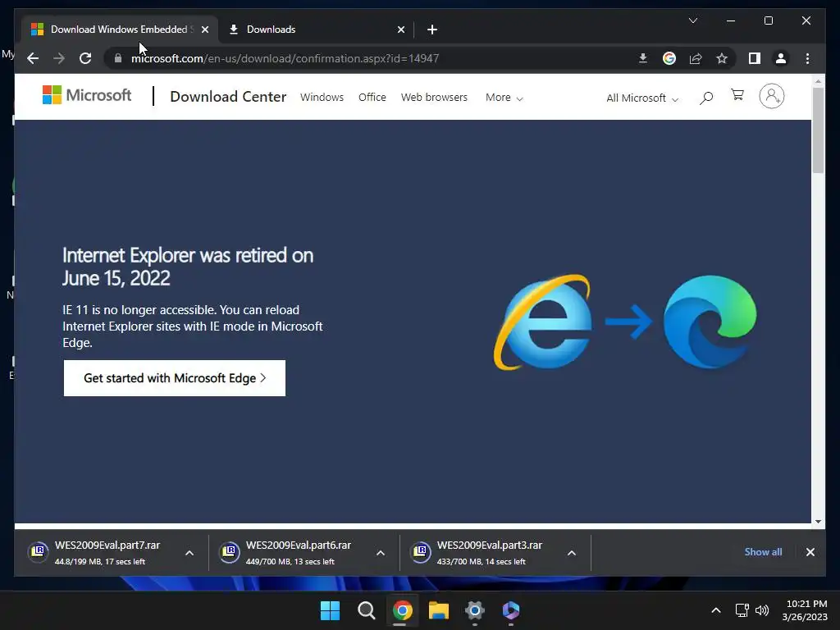
Task: Expand the All Microsoft menu
Action: click(642, 98)
